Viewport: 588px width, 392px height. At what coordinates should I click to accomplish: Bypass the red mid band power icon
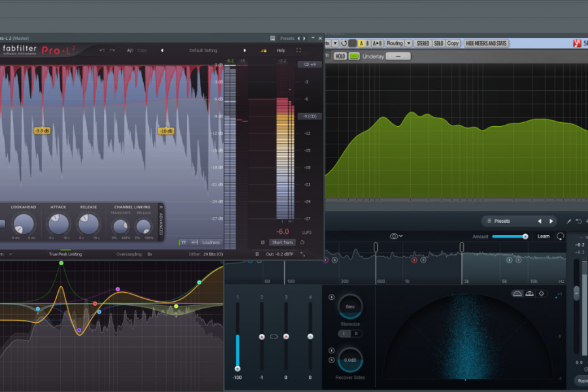click(414, 260)
